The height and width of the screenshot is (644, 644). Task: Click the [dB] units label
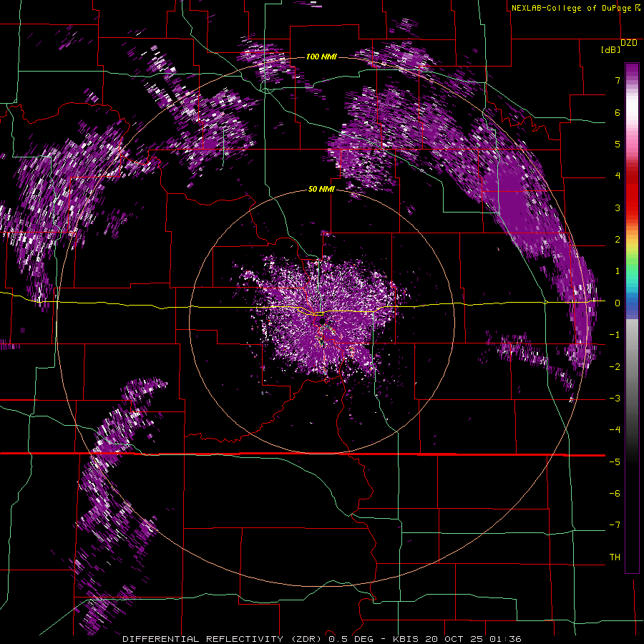point(611,49)
